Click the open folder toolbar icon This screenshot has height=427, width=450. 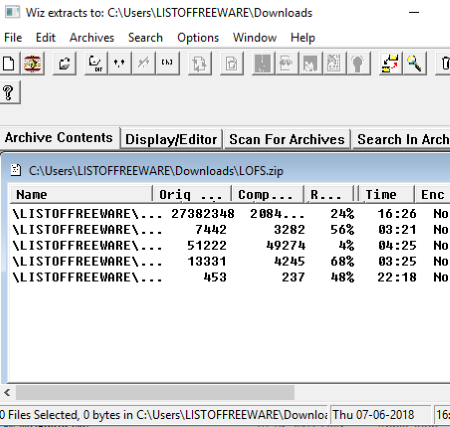tap(65, 63)
